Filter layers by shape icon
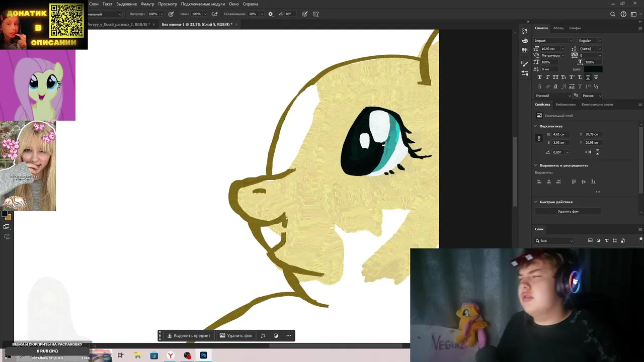644x362 pixels. 615,241
